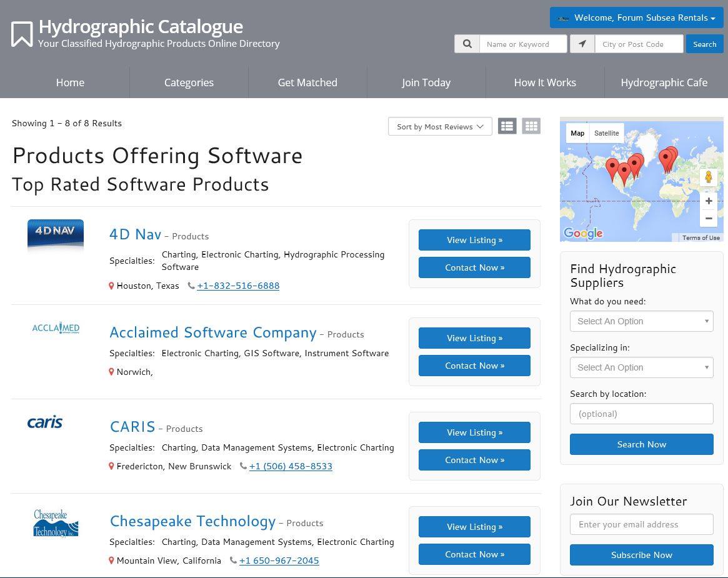Go to Home in the navigation bar
Image resolution: width=728 pixels, height=578 pixels.
(70, 82)
